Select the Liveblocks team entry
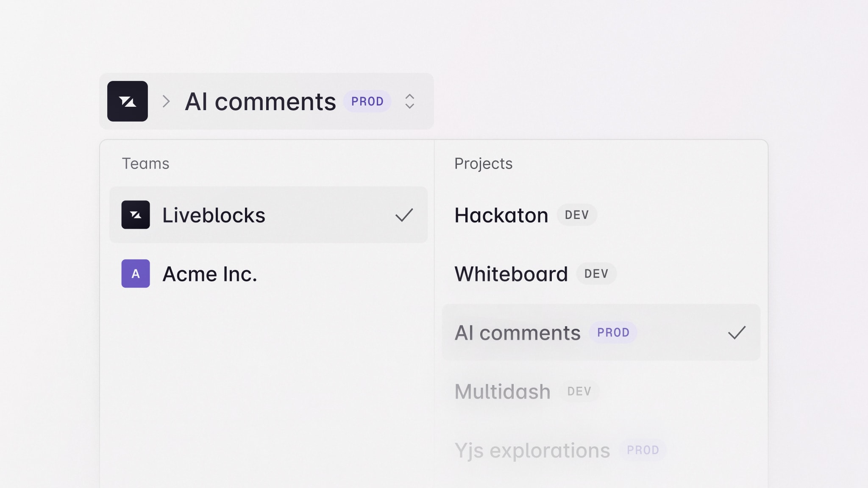This screenshot has height=488, width=868. pyautogui.click(x=214, y=215)
